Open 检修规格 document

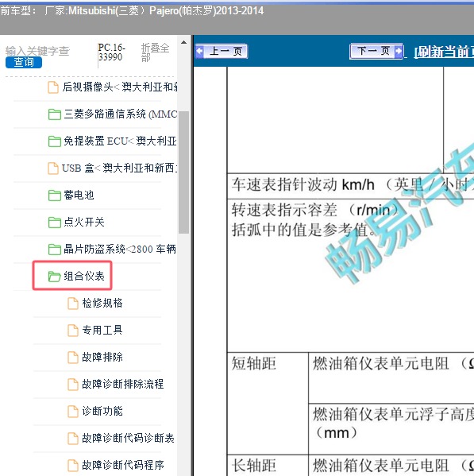click(x=102, y=303)
